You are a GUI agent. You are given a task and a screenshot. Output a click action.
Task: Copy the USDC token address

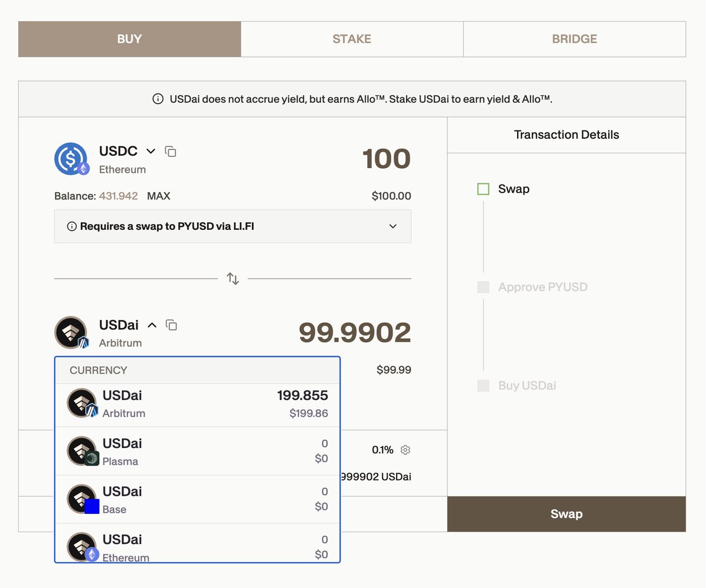171,151
